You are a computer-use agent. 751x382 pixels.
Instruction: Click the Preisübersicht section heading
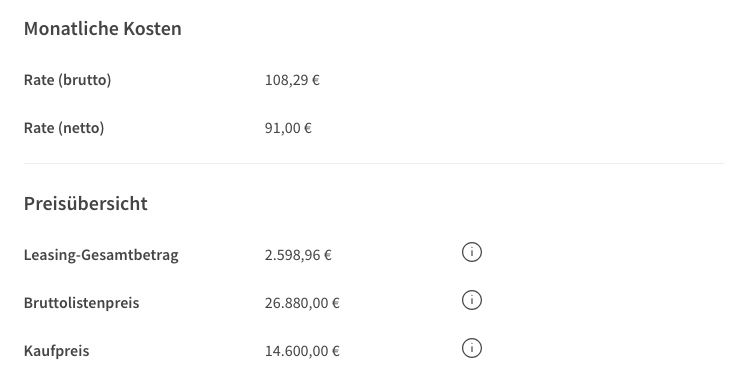tap(86, 203)
